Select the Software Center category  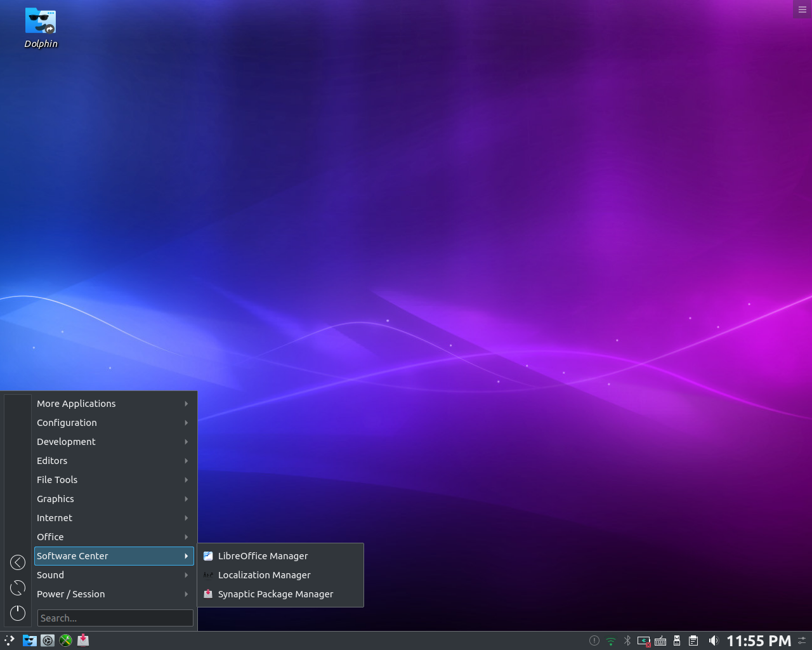click(114, 556)
